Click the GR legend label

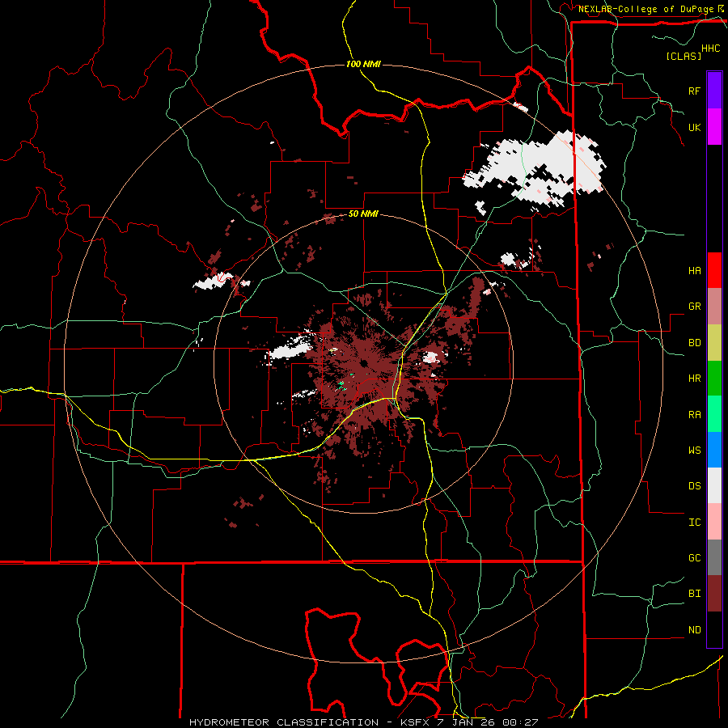click(694, 307)
